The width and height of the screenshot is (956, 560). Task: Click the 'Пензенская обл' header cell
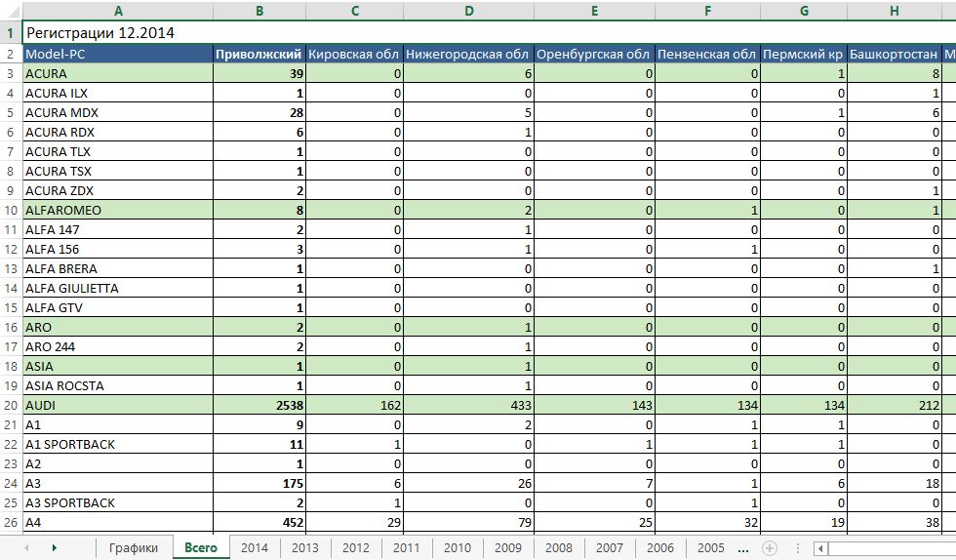[x=707, y=54]
